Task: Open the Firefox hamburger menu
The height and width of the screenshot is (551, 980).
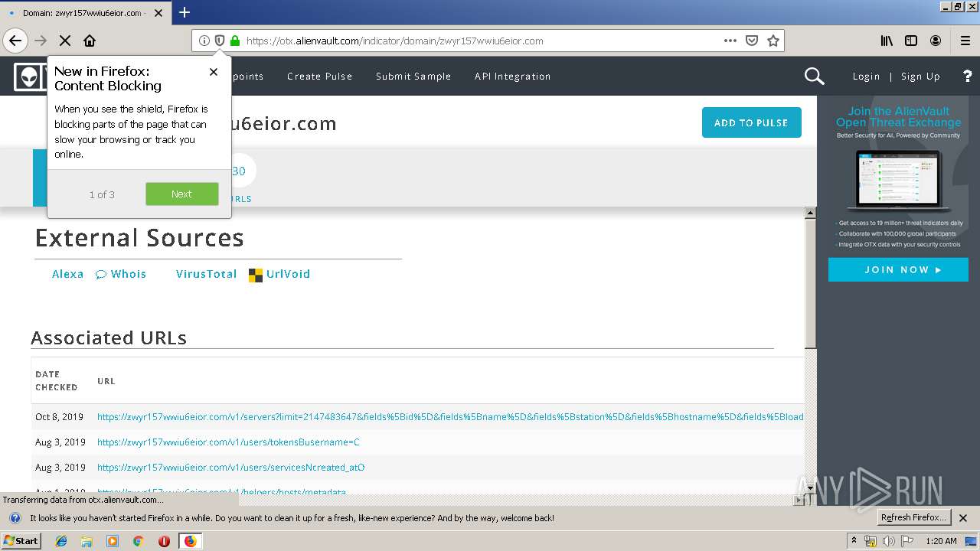Action: pyautogui.click(x=965, y=41)
